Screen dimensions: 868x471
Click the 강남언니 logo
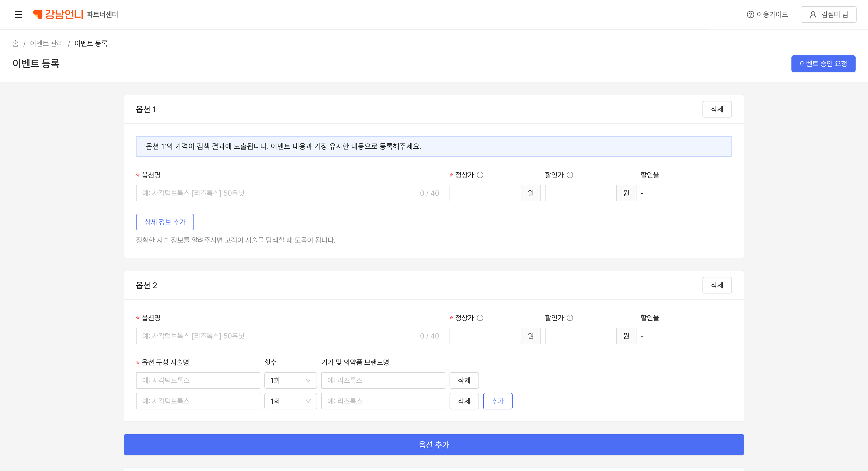(x=58, y=14)
